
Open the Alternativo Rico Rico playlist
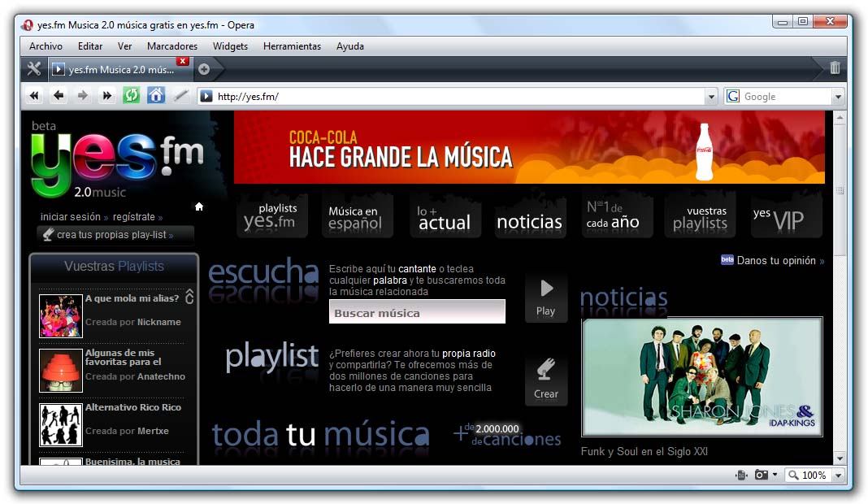click(132, 407)
